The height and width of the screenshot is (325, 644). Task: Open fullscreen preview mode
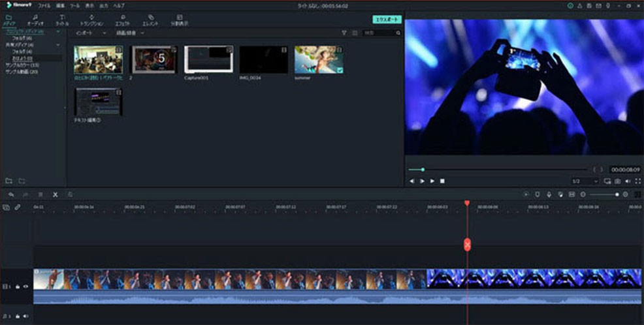click(x=638, y=181)
